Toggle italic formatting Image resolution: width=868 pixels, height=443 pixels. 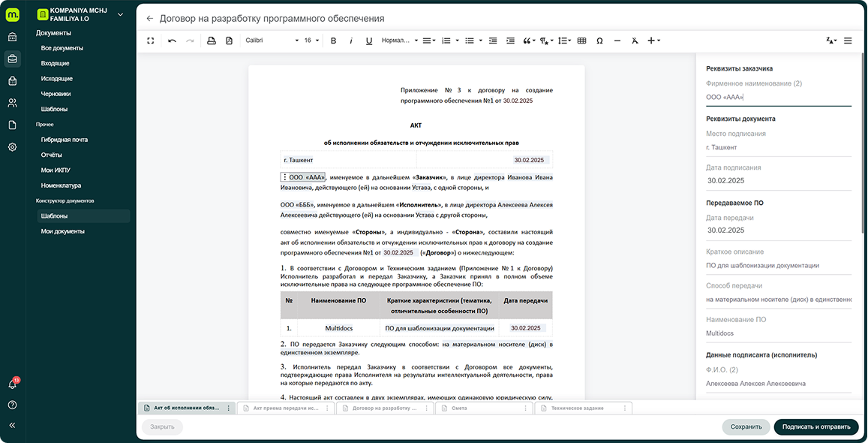pos(351,41)
